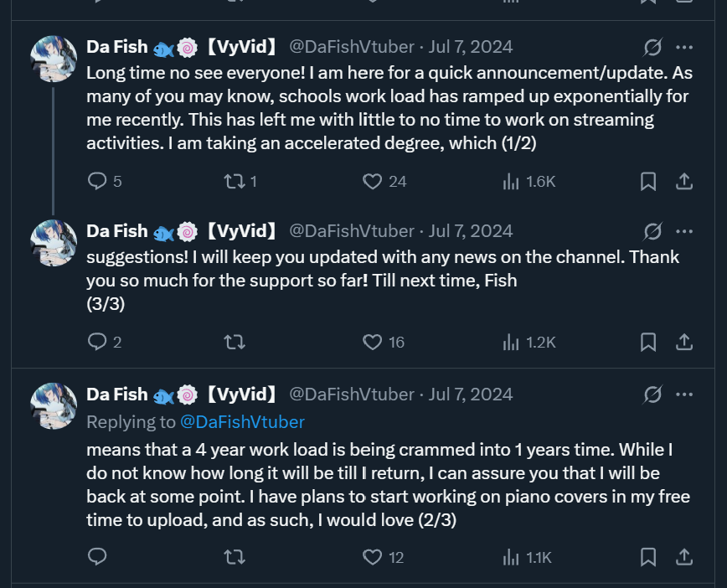Reply to the (3/3) tweet

(97, 342)
